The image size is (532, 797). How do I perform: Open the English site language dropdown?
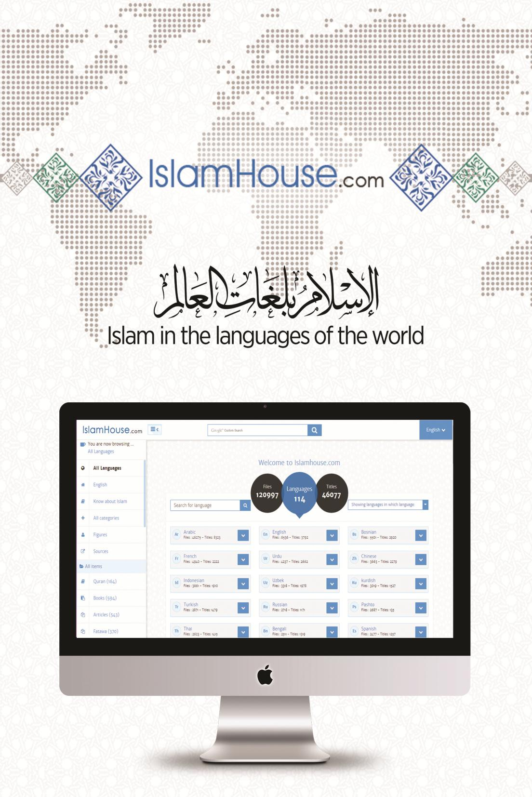tap(436, 430)
